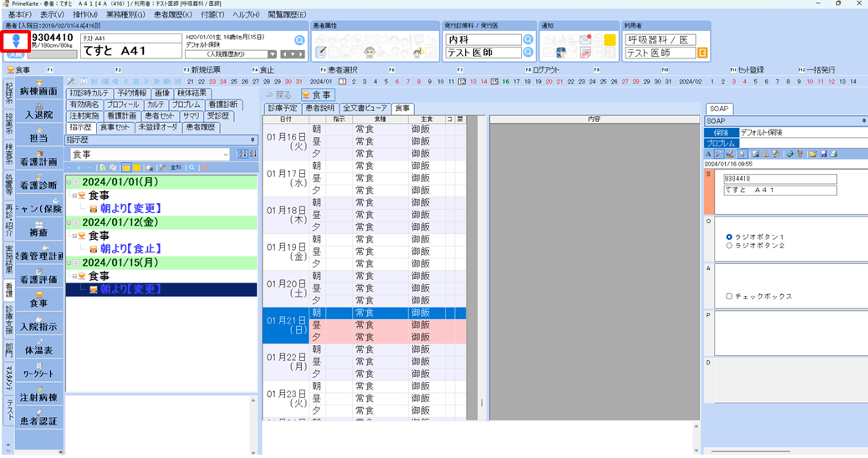Click the pointer cursor icon in SOAP toolbar

(743, 155)
